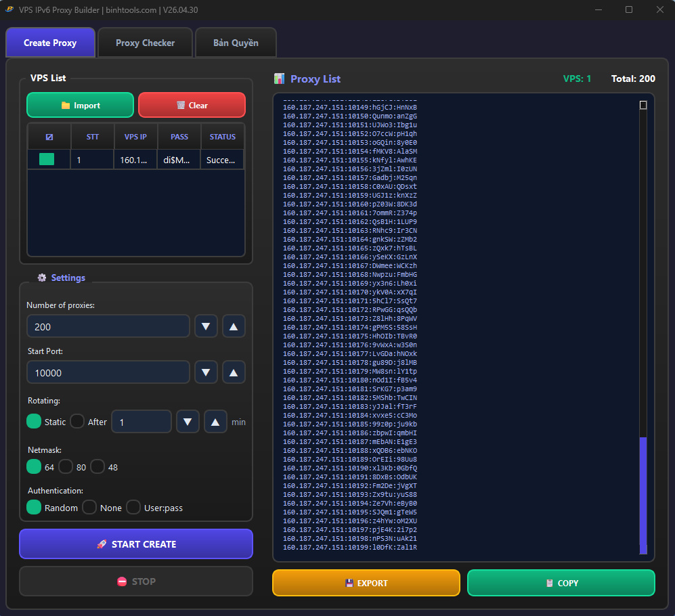The image size is (675, 616).
Task: Click proxy line with port 10199
Action: coord(350,548)
